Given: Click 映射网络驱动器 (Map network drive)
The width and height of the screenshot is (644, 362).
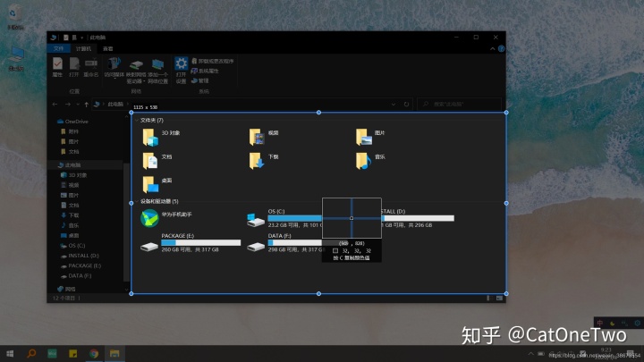Looking at the screenshot, I should click(x=136, y=72).
